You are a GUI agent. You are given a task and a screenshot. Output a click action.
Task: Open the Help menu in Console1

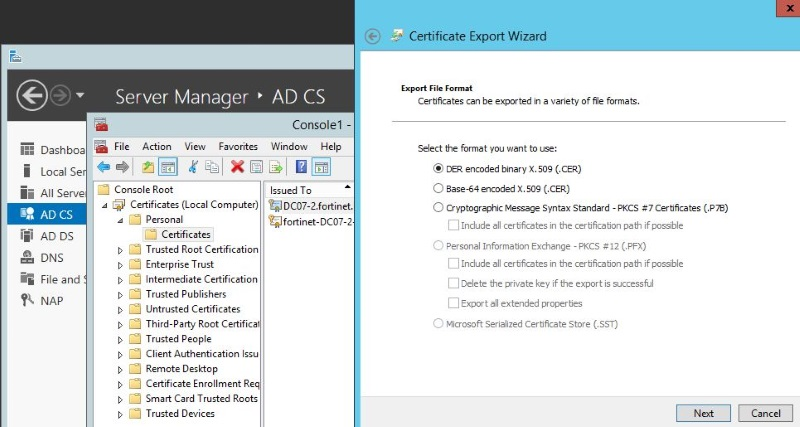[331, 146]
